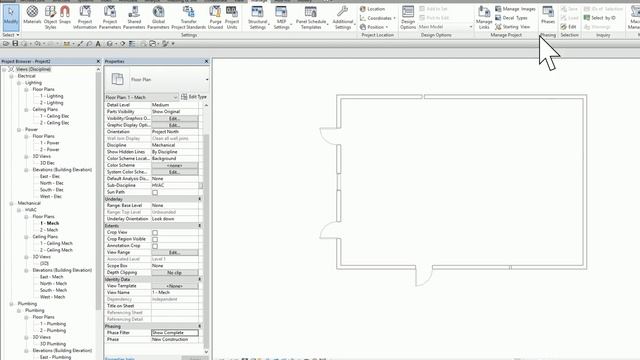Toggle the Sun Path checkbox
Image resolution: width=640 pixels, height=360 pixels.
coord(155,192)
